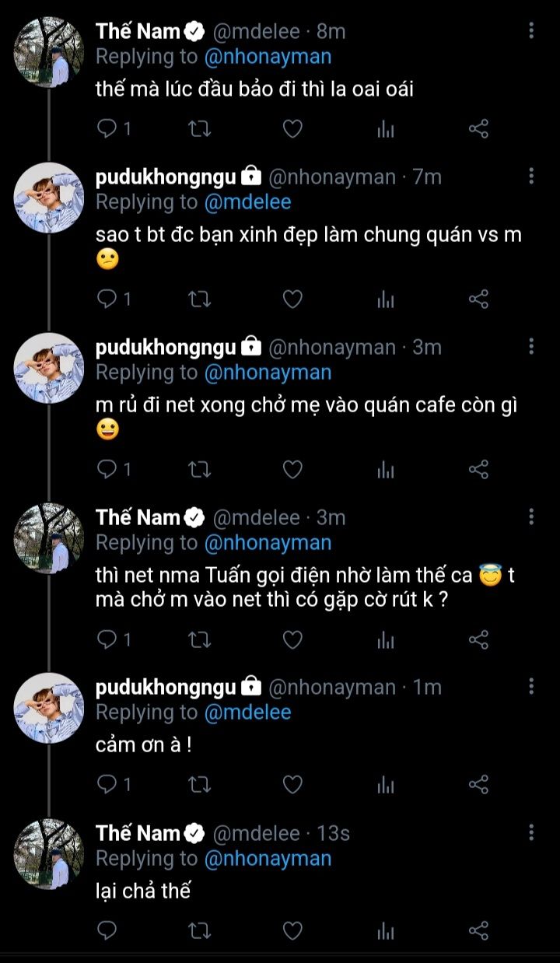View analytics for "m rủ đi net" tweet
Viewport: 560px width, 963px height.
pyautogui.click(x=386, y=469)
